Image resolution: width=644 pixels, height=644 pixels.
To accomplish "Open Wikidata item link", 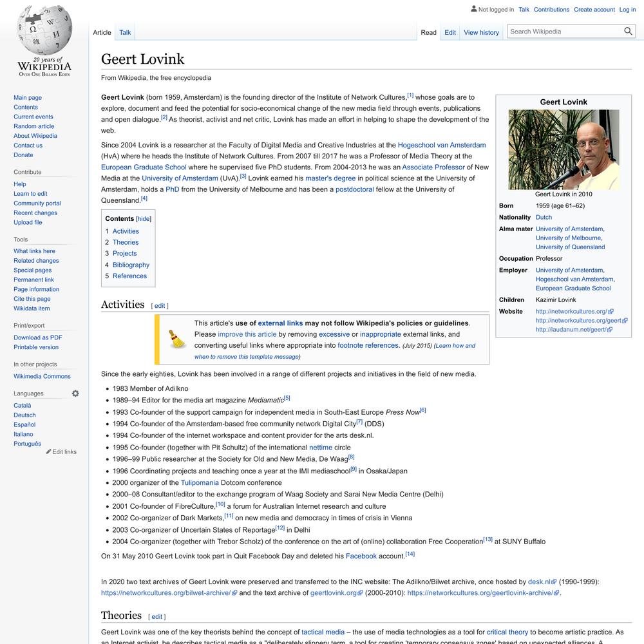I will (32, 308).
